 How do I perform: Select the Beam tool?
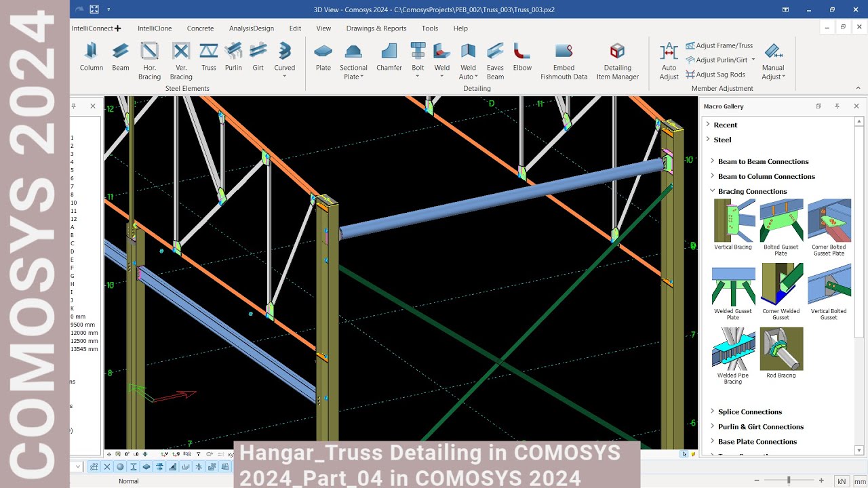click(x=121, y=57)
